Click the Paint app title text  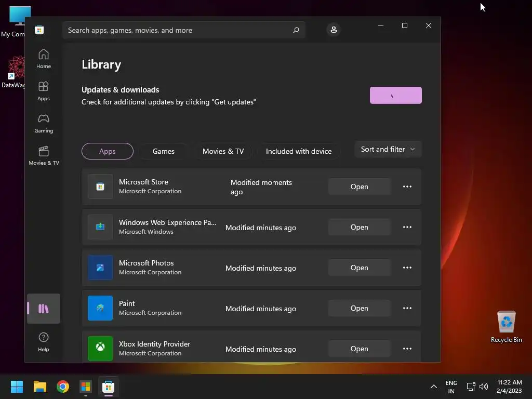(127, 303)
